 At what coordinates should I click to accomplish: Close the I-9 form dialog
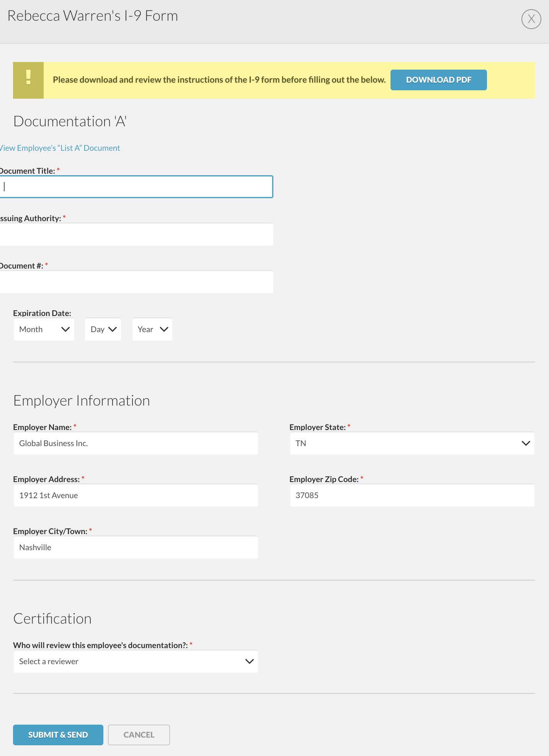click(531, 19)
